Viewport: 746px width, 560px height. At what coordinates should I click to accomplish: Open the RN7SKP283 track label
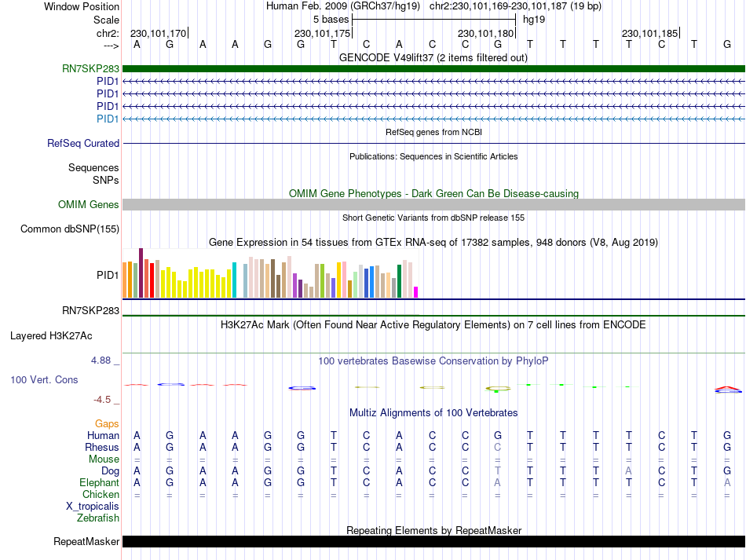click(x=90, y=68)
